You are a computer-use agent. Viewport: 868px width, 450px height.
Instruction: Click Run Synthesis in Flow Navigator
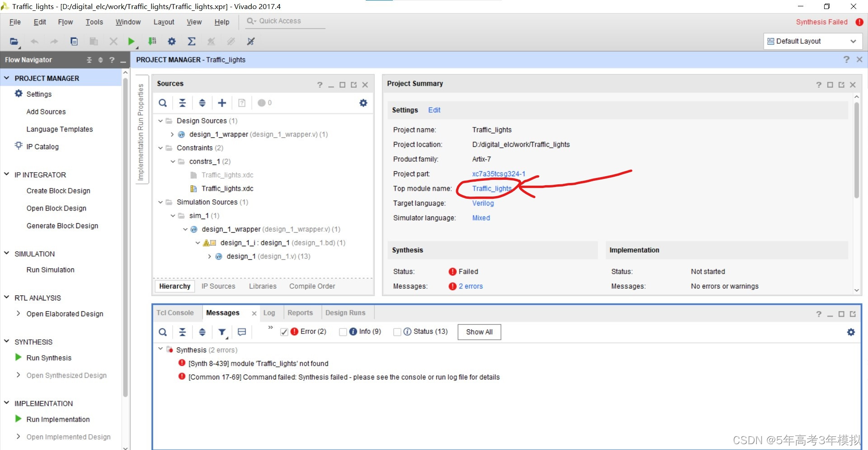tap(49, 358)
